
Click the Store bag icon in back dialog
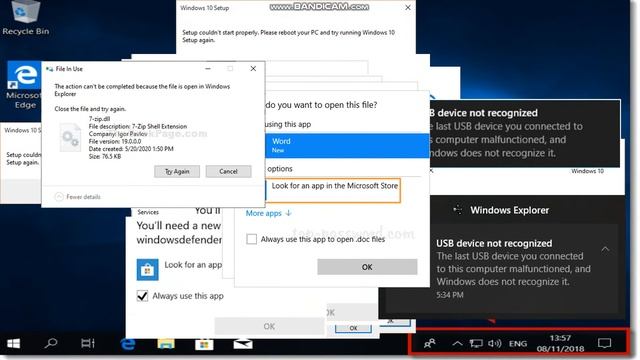[147, 270]
